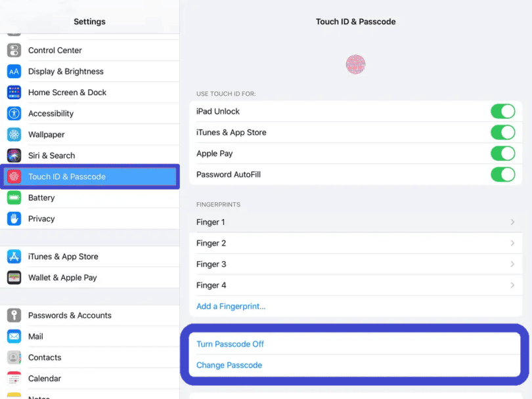532x399 pixels.
Task: Select Siri & Search in sidebar
Action: (x=89, y=156)
